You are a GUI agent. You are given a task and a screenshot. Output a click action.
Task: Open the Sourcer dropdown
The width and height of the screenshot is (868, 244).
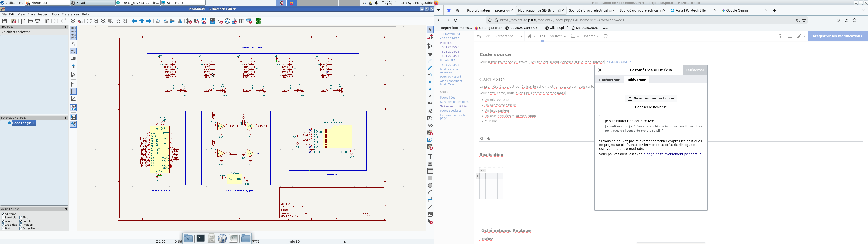[x=558, y=36]
